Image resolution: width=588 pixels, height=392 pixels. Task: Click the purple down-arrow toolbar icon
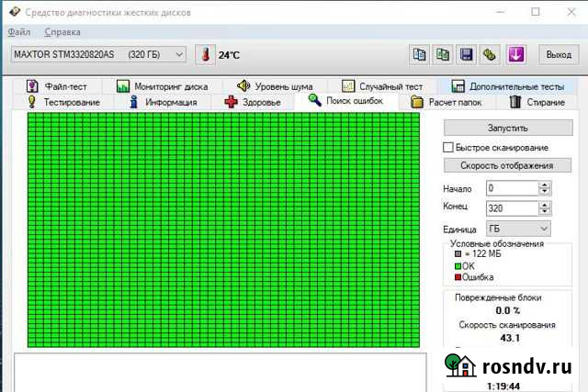tap(515, 54)
